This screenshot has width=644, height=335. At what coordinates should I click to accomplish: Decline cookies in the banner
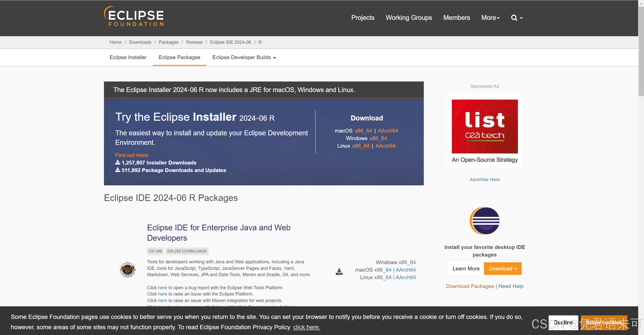coord(563,323)
